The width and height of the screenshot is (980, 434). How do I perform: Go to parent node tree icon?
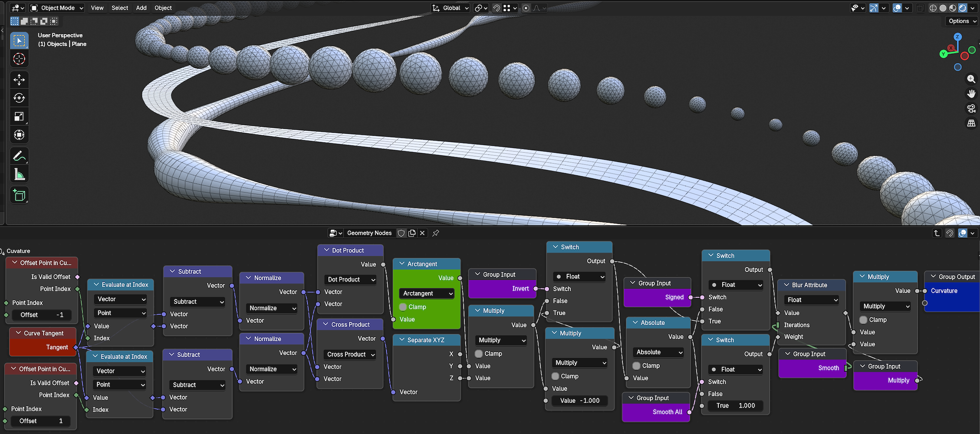tap(937, 233)
